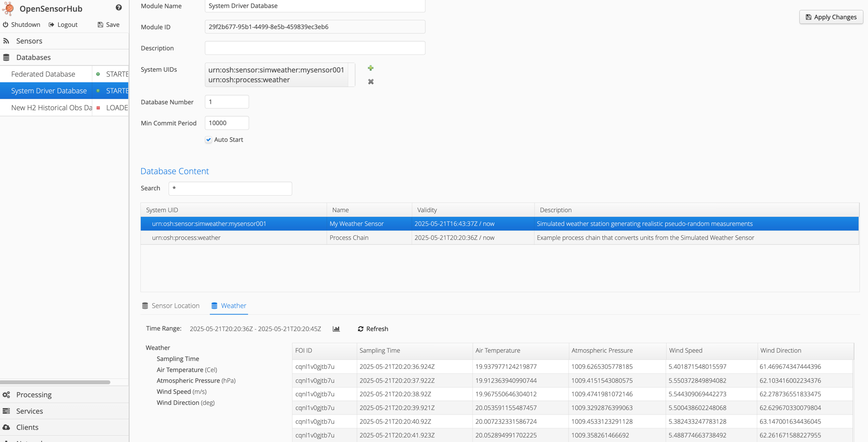Expand the Processing section in sidebar

[x=33, y=394]
